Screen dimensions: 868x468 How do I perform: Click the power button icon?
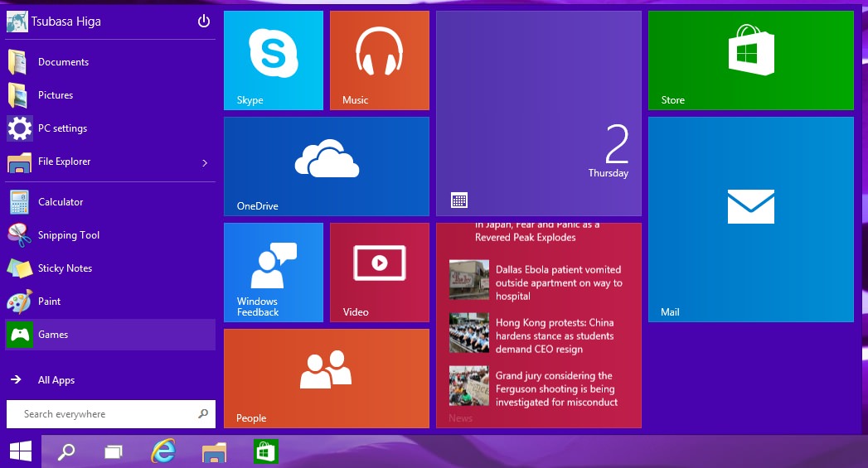coord(204,21)
